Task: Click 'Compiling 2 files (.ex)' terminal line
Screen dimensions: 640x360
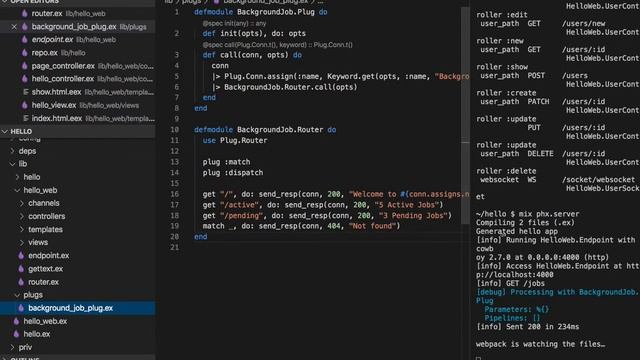Action: pos(525,222)
